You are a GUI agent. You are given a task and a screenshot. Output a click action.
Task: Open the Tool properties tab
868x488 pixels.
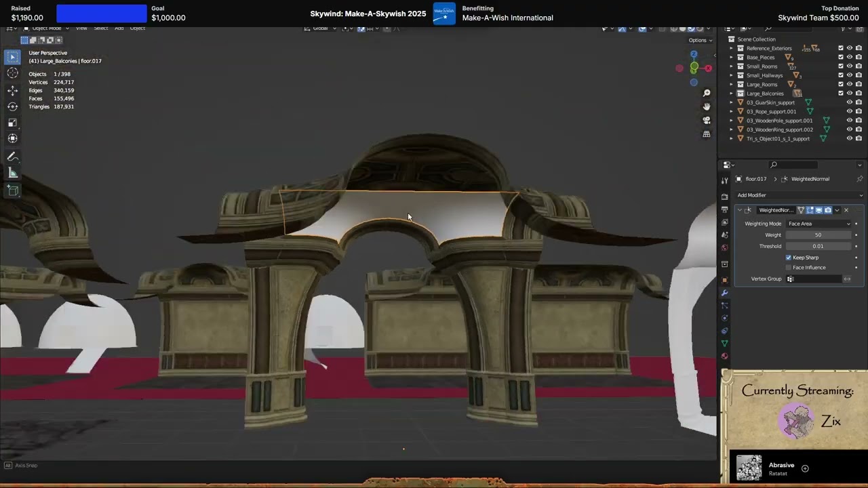point(724,180)
